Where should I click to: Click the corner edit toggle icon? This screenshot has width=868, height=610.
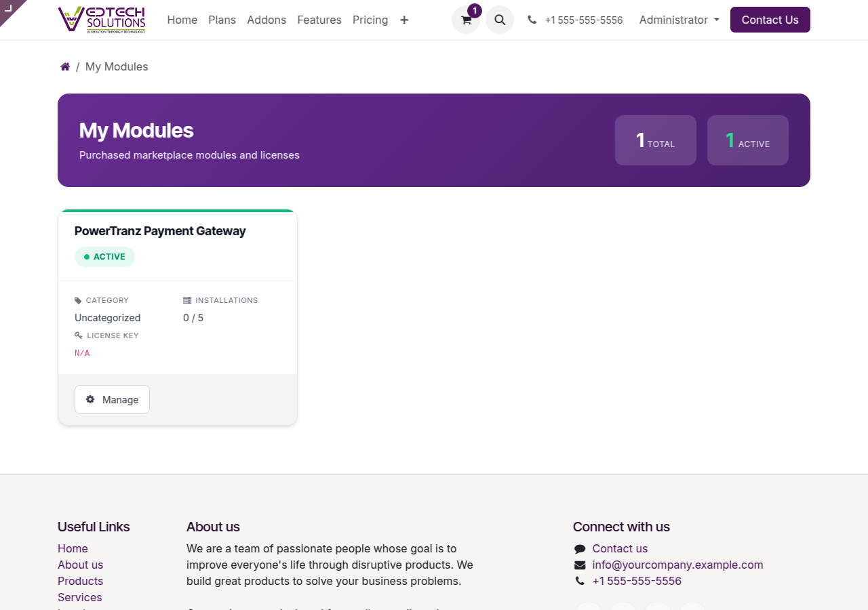click(x=9, y=8)
